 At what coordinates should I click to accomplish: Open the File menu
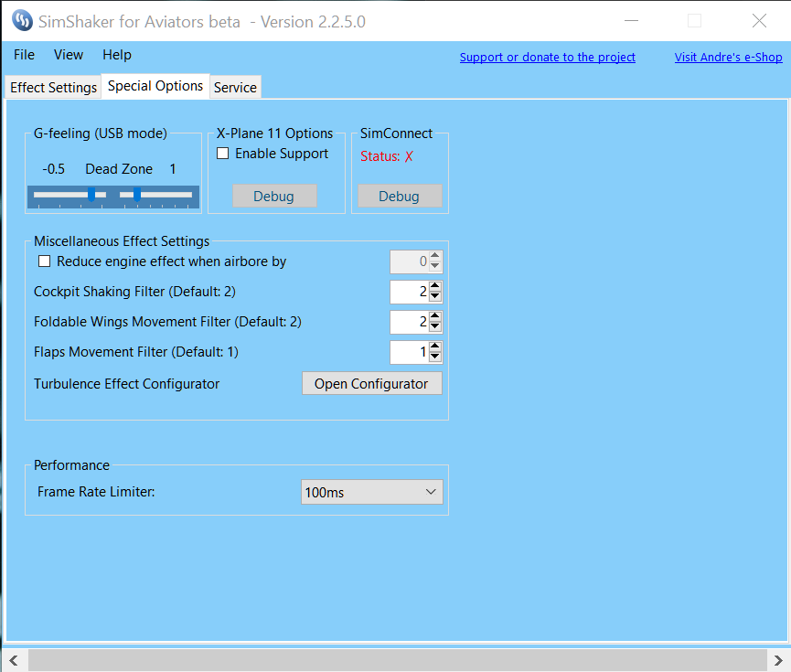point(24,55)
